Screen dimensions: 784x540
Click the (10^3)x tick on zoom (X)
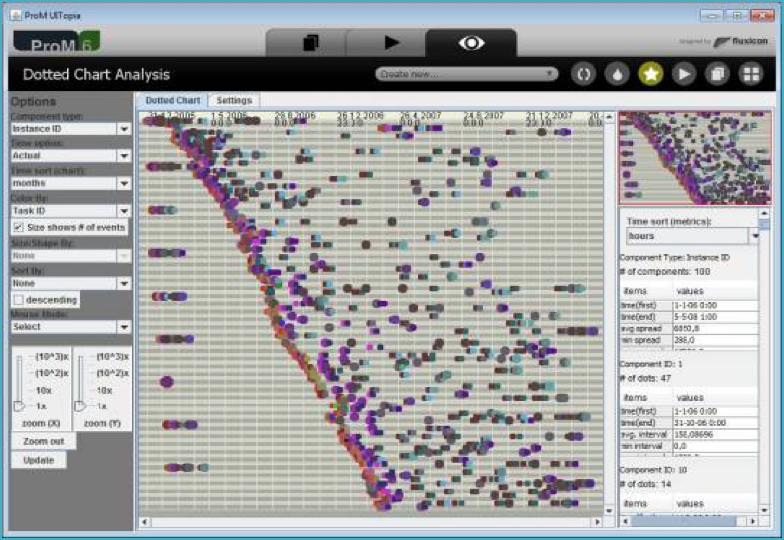[x=52, y=356]
